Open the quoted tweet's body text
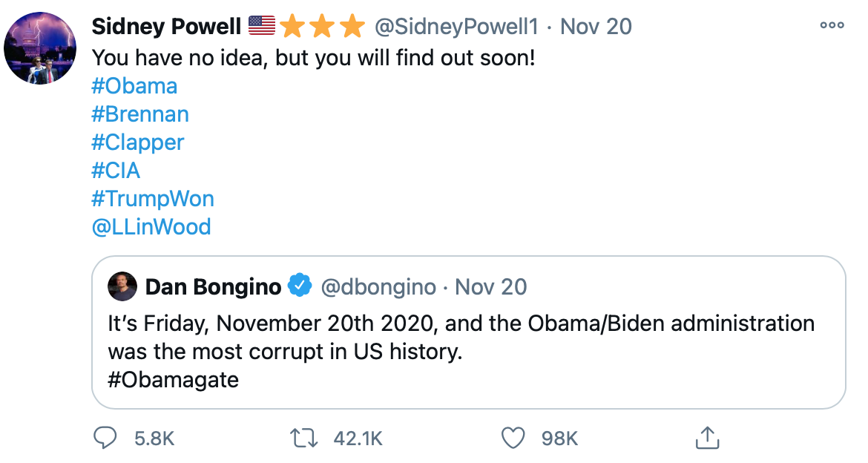This screenshot has height=463, width=868. [460, 338]
